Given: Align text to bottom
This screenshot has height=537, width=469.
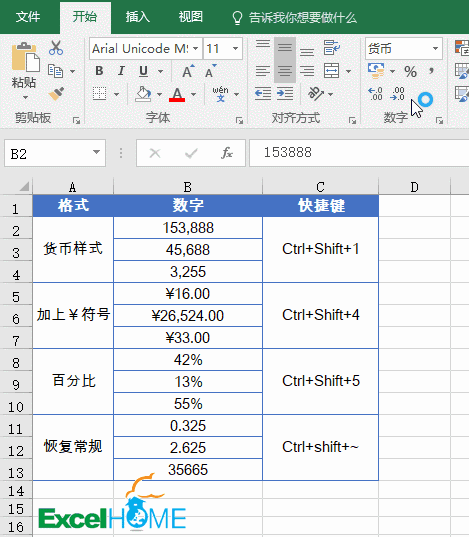Looking at the screenshot, I should [307, 52].
